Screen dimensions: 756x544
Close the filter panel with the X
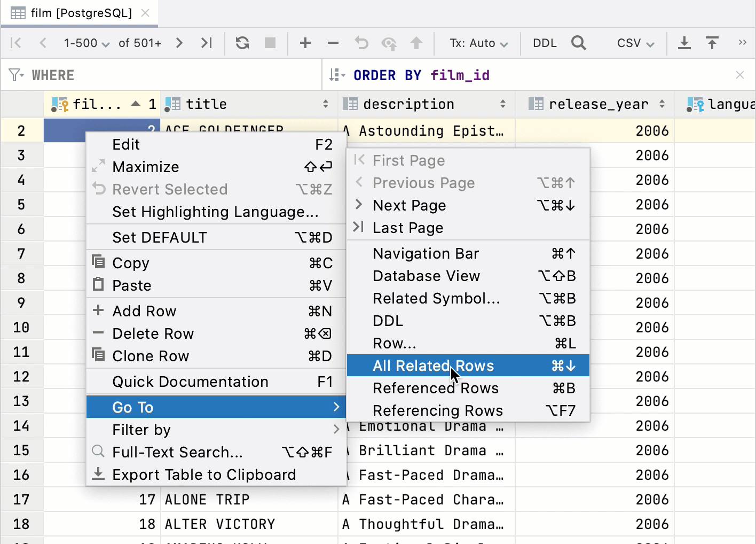(x=741, y=75)
